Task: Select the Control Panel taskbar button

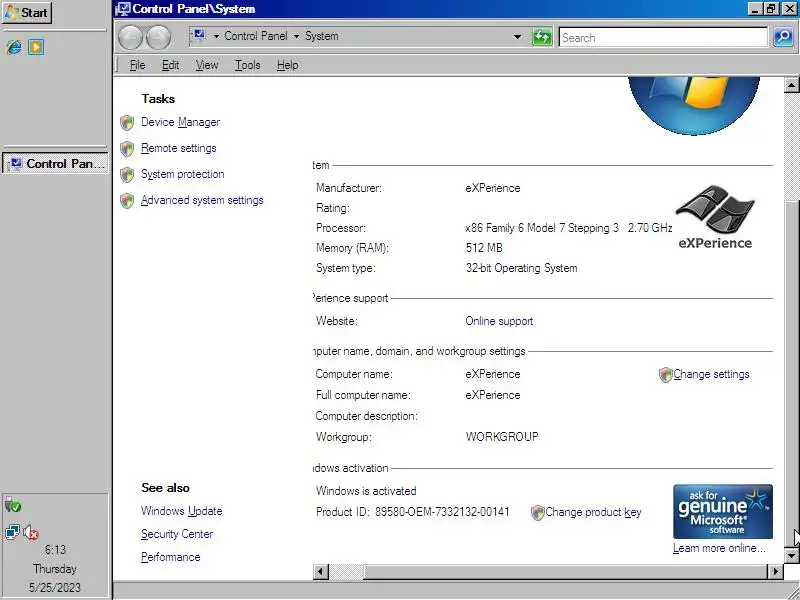Action: click(56, 163)
